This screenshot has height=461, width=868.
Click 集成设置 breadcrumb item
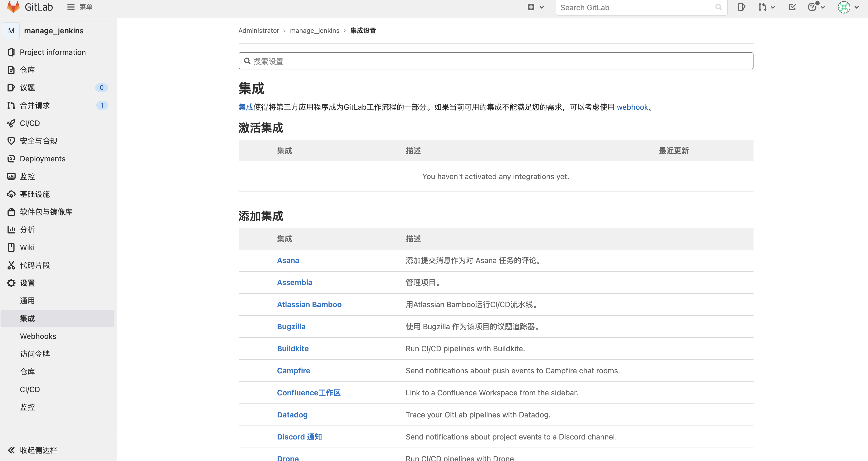[x=363, y=31]
